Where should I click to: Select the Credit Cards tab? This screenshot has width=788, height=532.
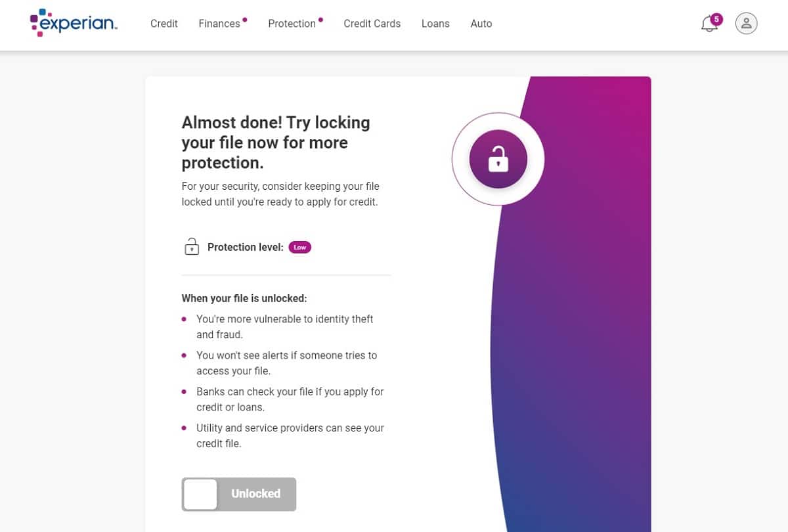[x=372, y=24]
